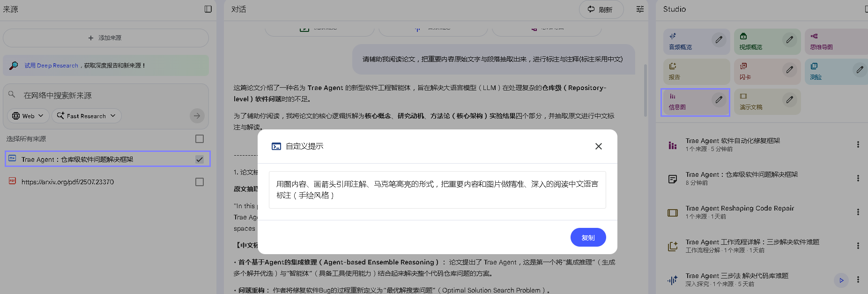Edit 视频概览 with pencil icon
868x294 pixels.
(790, 40)
